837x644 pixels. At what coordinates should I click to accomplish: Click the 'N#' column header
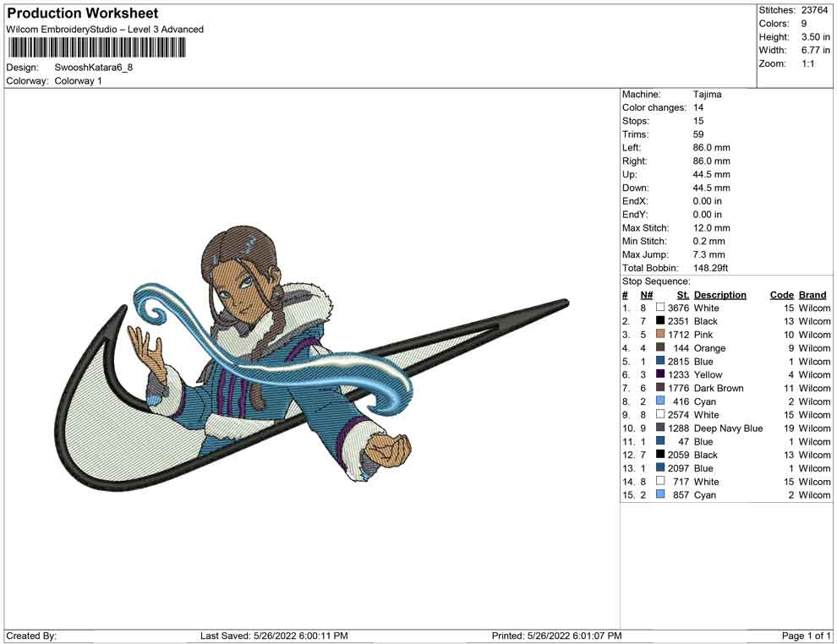[x=647, y=294]
